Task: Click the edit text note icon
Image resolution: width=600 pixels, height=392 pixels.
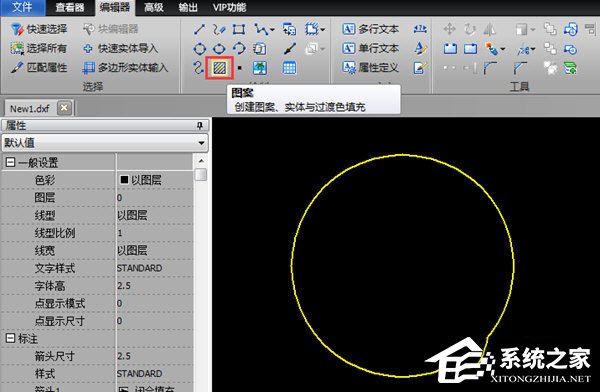Action: (420, 68)
